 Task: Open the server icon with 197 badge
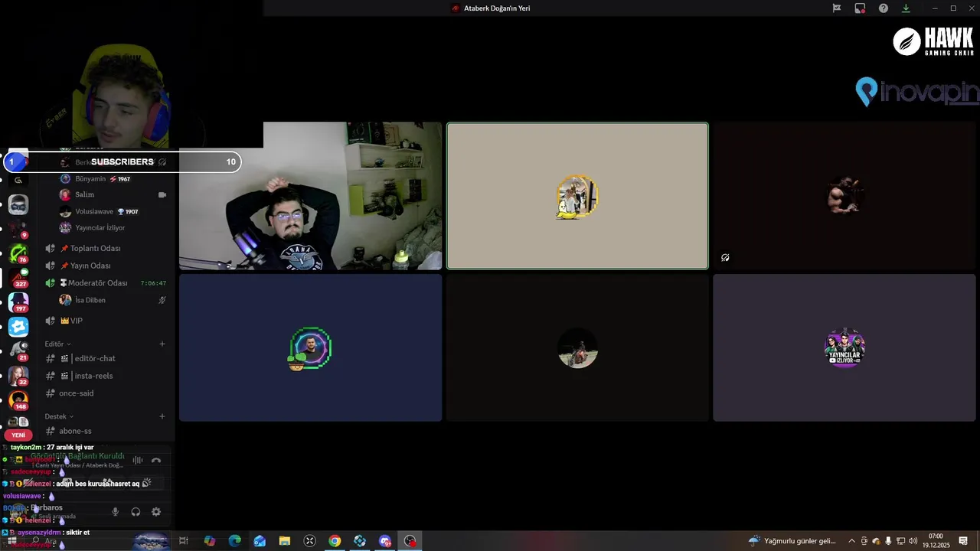click(18, 302)
